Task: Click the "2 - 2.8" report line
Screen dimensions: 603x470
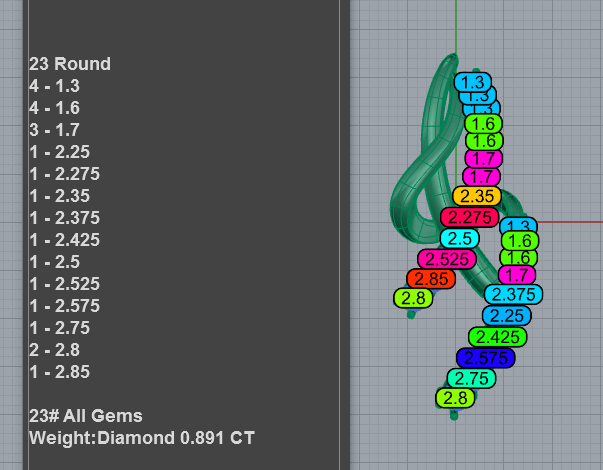Action: click(54, 350)
